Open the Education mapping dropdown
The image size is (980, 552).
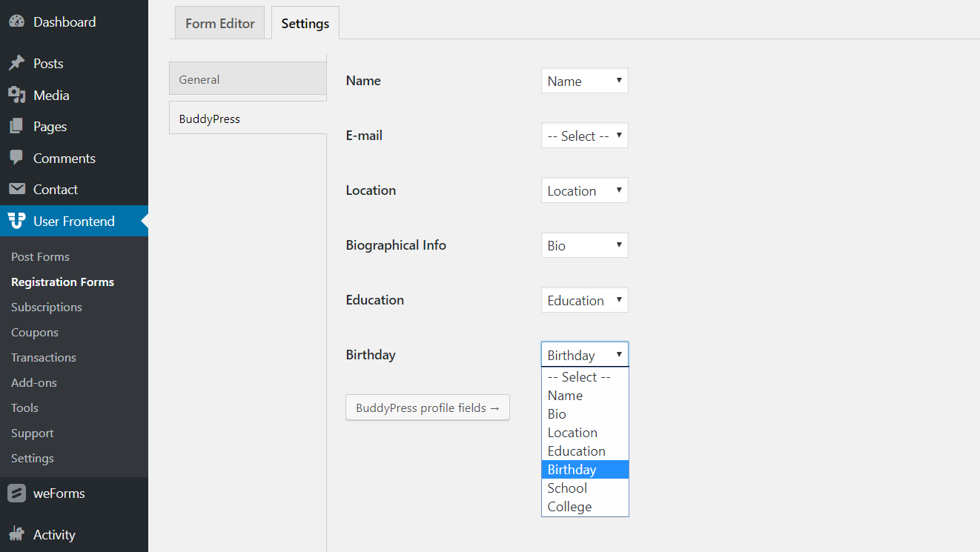pos(584,301)
